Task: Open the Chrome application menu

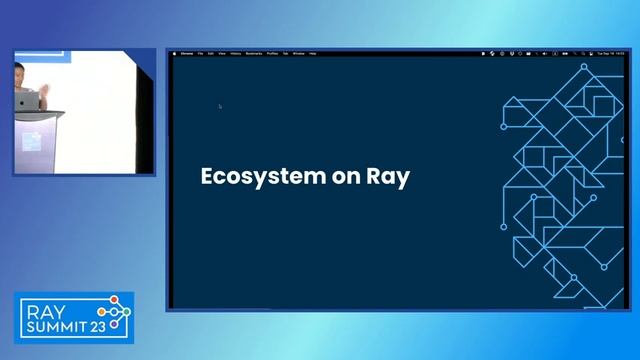Action: (187, 53)
